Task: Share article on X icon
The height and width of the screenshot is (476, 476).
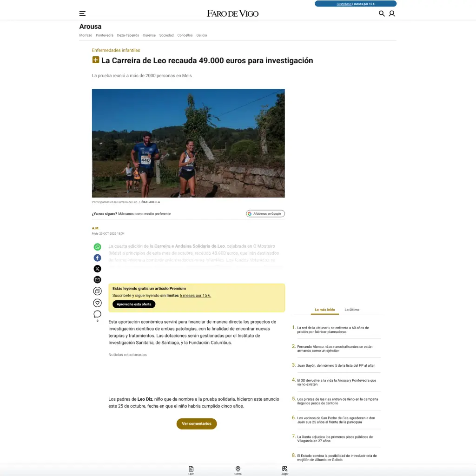Action: 97,269
